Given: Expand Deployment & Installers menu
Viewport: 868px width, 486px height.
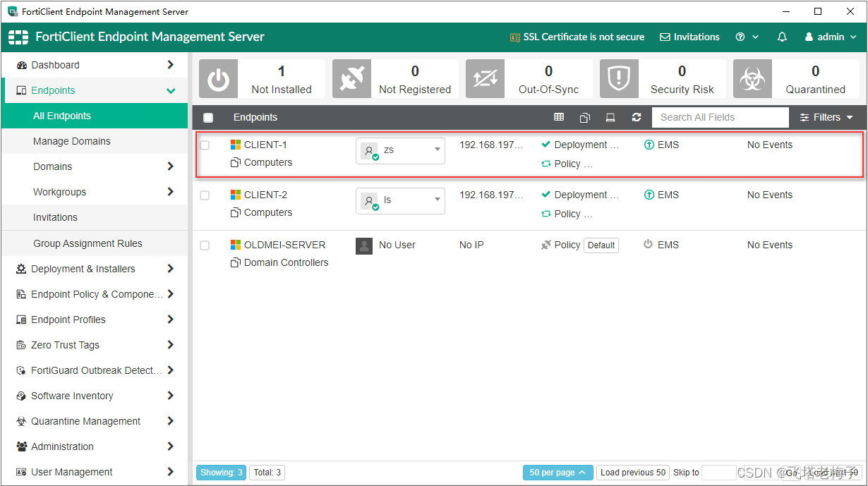Looking at the screenshot, I should pyautogui.click(x=170, y=269).
